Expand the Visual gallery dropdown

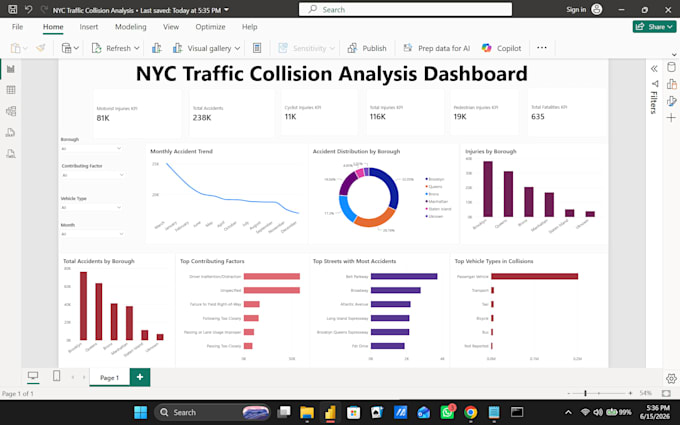pos(237,48)
